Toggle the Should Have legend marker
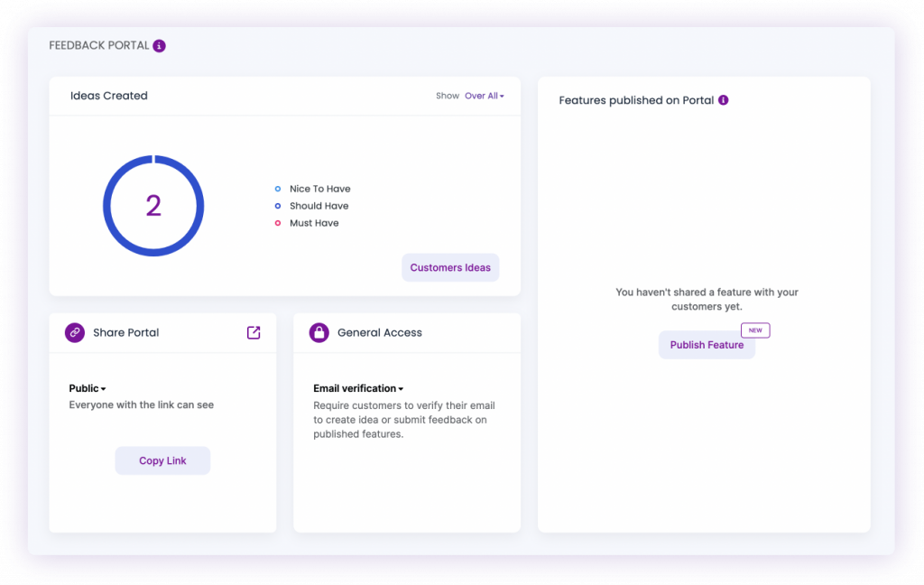 coord(277,206)
